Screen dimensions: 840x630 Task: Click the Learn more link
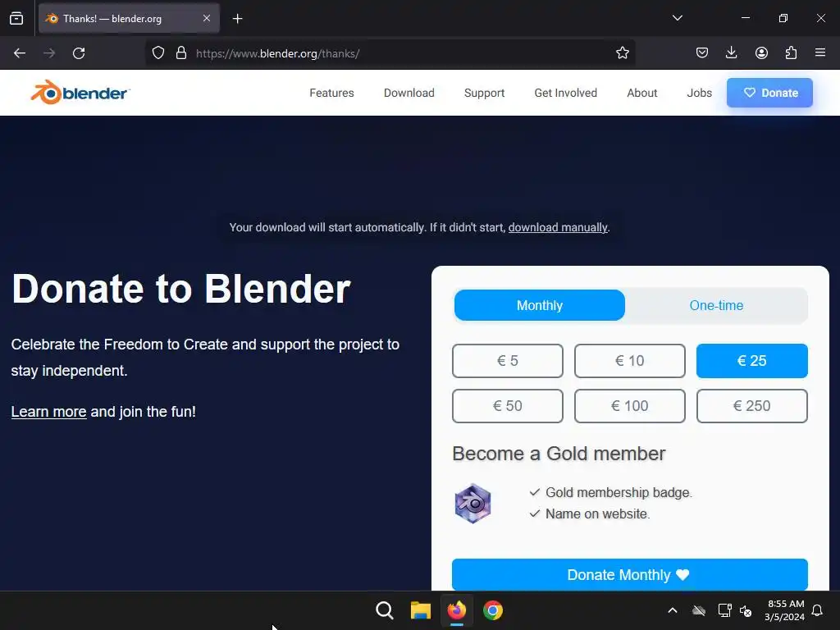click(x=48, y=412)
